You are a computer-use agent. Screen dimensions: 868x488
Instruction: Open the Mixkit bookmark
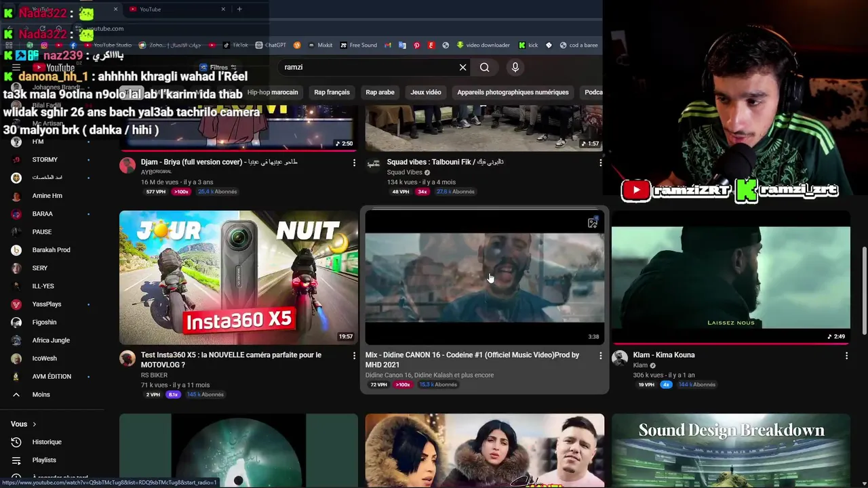[320, 45]
